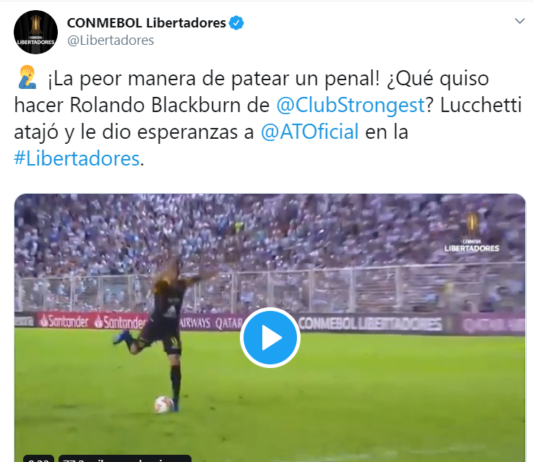Click the CONMEBOL Libertadores profile avatar

pyautogui.click(x=36, y=32)
